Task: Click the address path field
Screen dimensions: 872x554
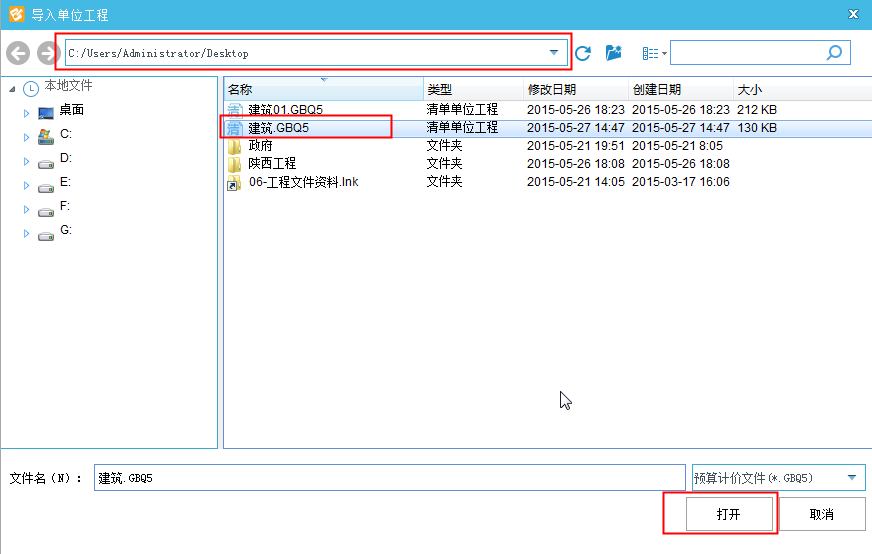Action: tap(314, 53)
